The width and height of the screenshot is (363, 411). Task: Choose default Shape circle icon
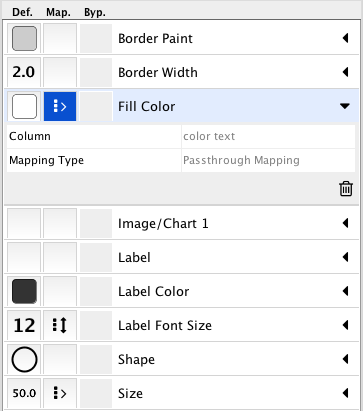tap(24, 359)
